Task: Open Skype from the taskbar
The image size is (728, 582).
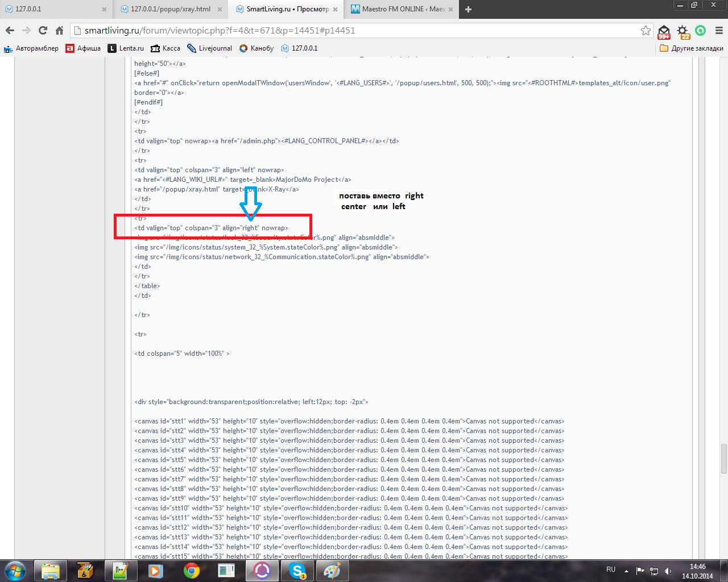Action: click(x=297, y=571)
